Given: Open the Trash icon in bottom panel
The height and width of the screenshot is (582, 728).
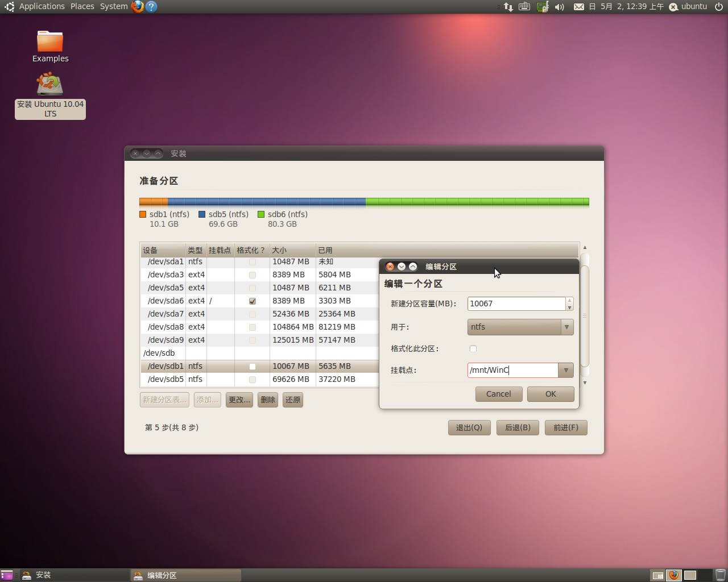Looking at the screenshot, I should tap(720, 575).
